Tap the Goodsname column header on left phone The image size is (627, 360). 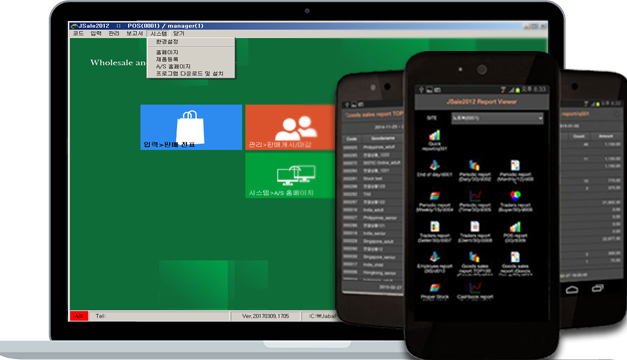[x=383, y=138]
